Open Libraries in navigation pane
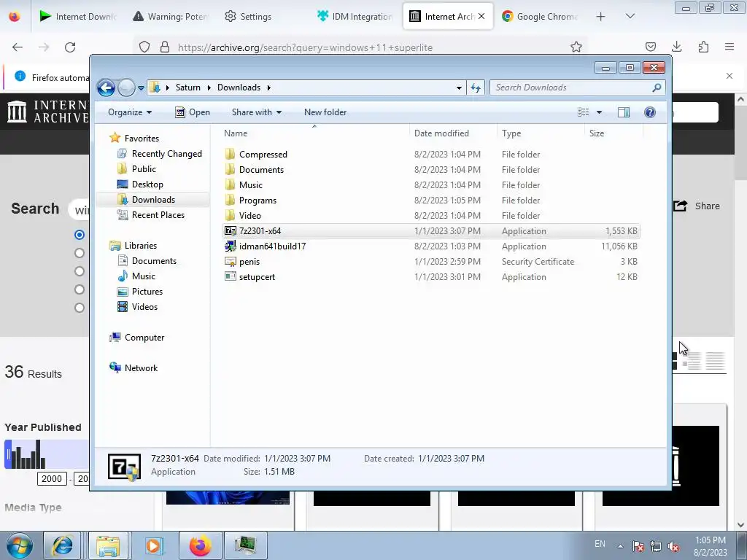 [141, 246]
